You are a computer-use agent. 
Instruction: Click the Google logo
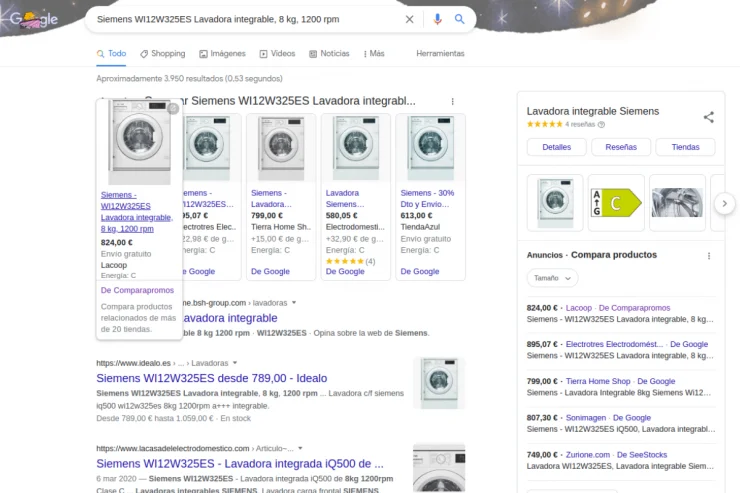coord(34,20)
